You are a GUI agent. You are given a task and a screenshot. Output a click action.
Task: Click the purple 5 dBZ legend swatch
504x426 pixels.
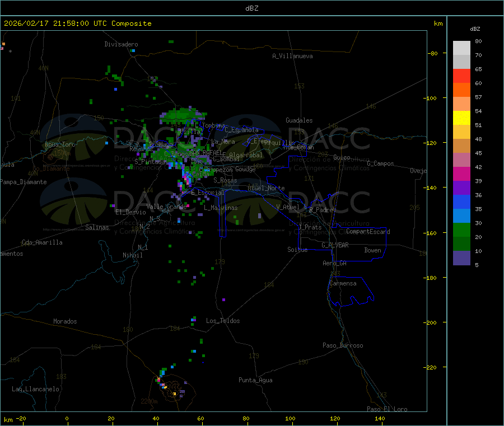[461, 258]
